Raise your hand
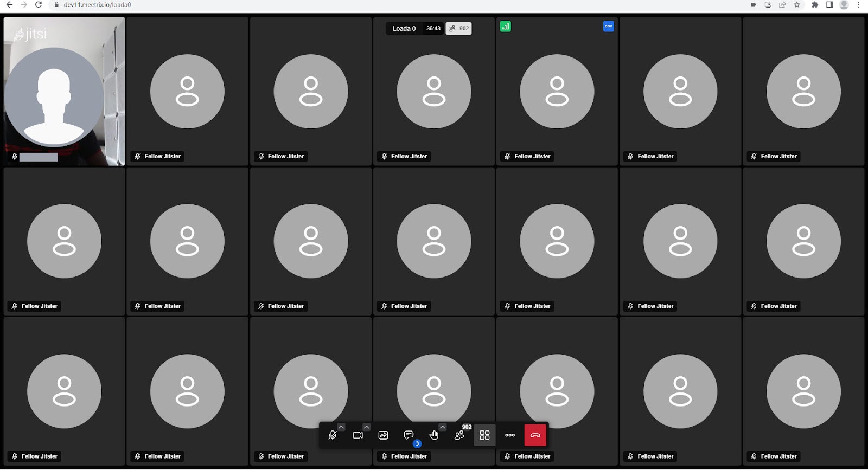This screenshot has width=868, height=470. point(434,435)
